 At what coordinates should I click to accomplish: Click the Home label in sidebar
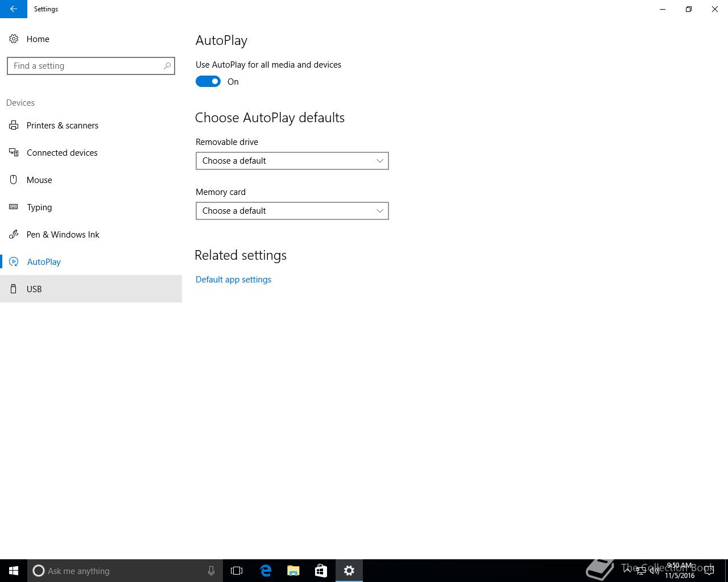click(x=38, y=39)
